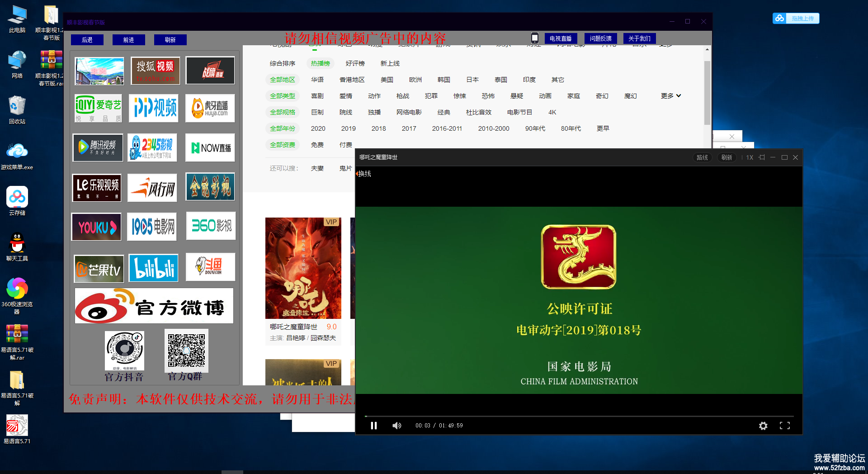Click the main page vertical scrollbar
868x474 pixels.
pos(707,93)
